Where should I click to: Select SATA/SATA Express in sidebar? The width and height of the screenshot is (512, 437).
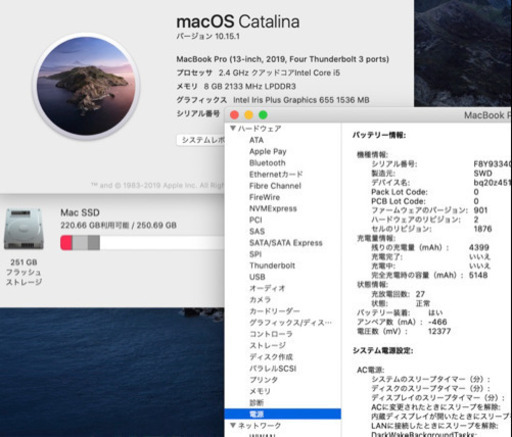[286, 243]
